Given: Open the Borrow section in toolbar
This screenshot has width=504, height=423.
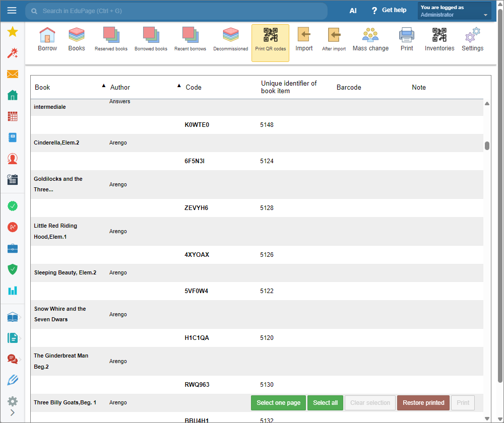Looking at the screenshot, I should 47,40.
